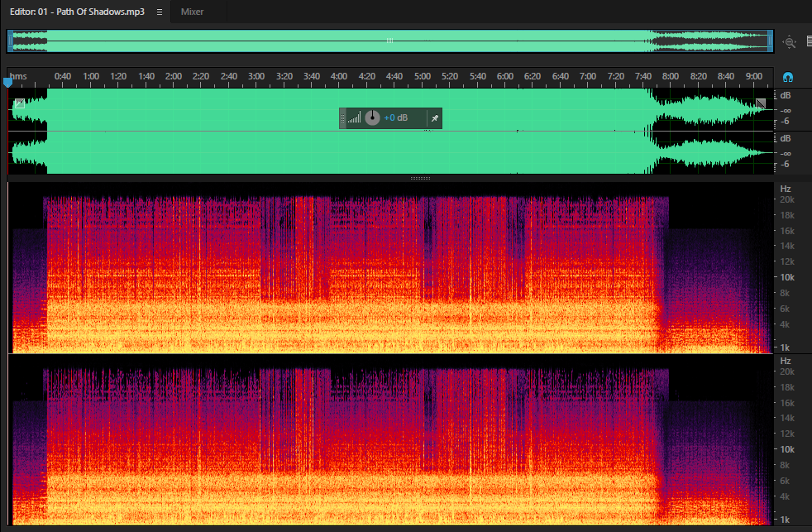The image size is (812, 532).
Task: Select the Editor: 01 - Path Of Shadows.mp3 tab
Action: tap(77, 12)
